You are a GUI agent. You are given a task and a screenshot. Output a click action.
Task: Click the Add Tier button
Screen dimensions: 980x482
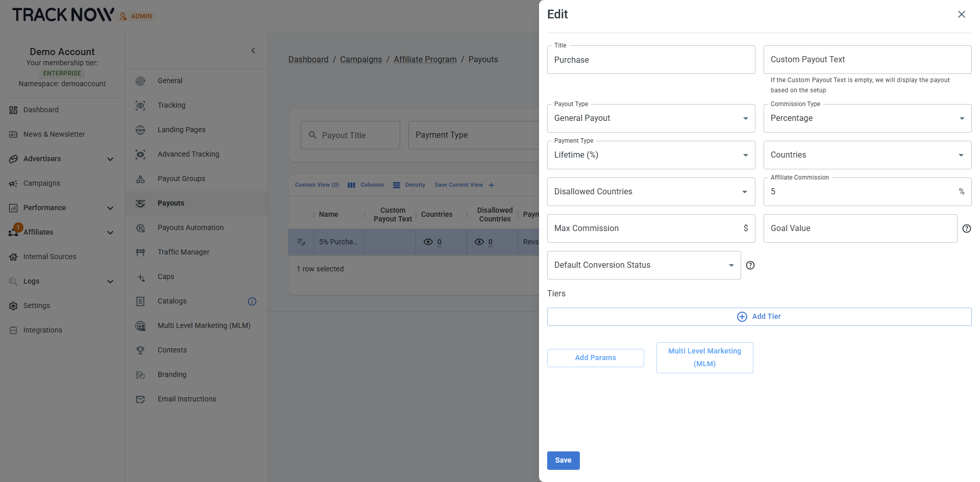click(x=759, y=317)
